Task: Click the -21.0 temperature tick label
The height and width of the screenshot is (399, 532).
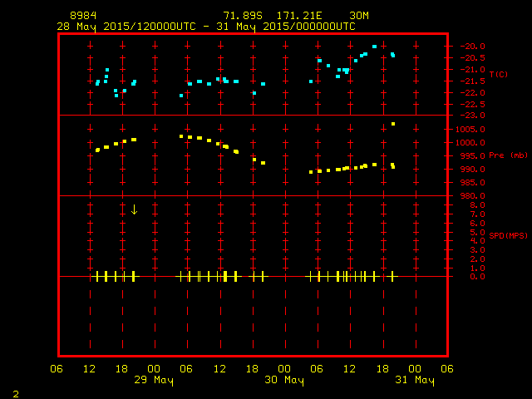Action: point(472,70)
